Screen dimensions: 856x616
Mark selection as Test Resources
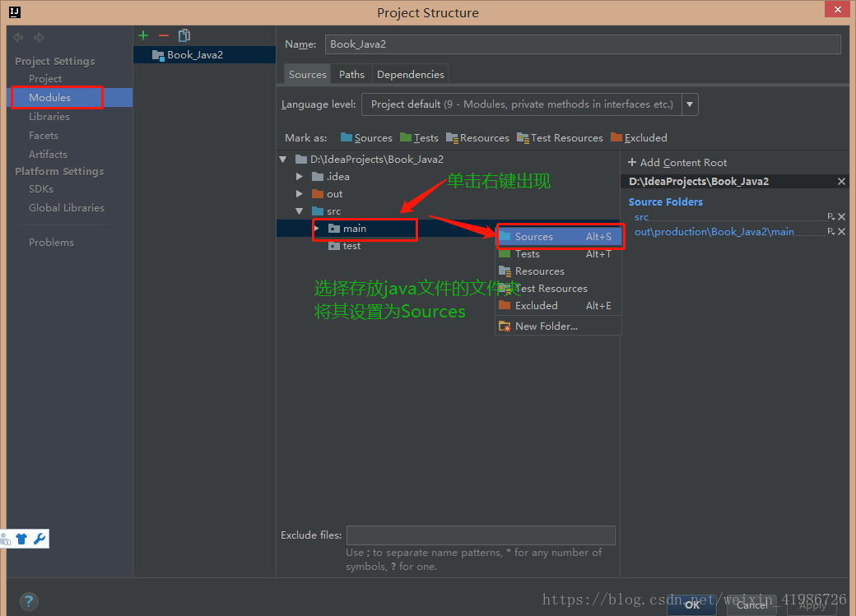561,137
